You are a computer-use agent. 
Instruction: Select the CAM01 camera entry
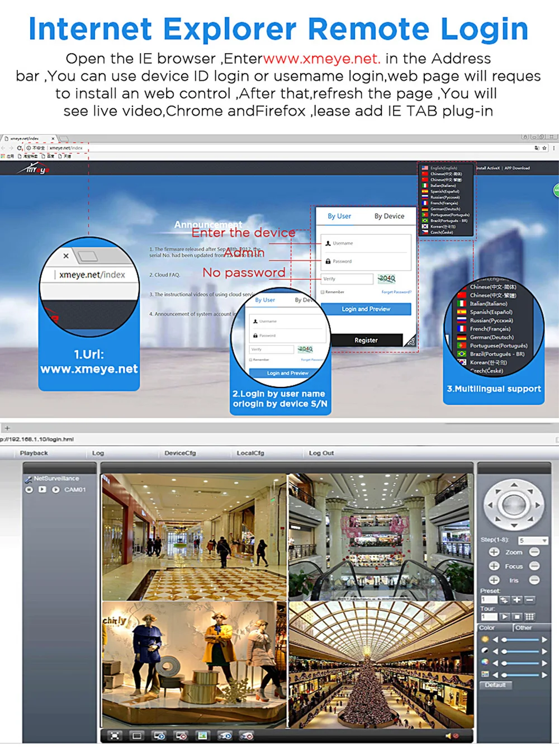pyautogui.click(x=75, y=490)
